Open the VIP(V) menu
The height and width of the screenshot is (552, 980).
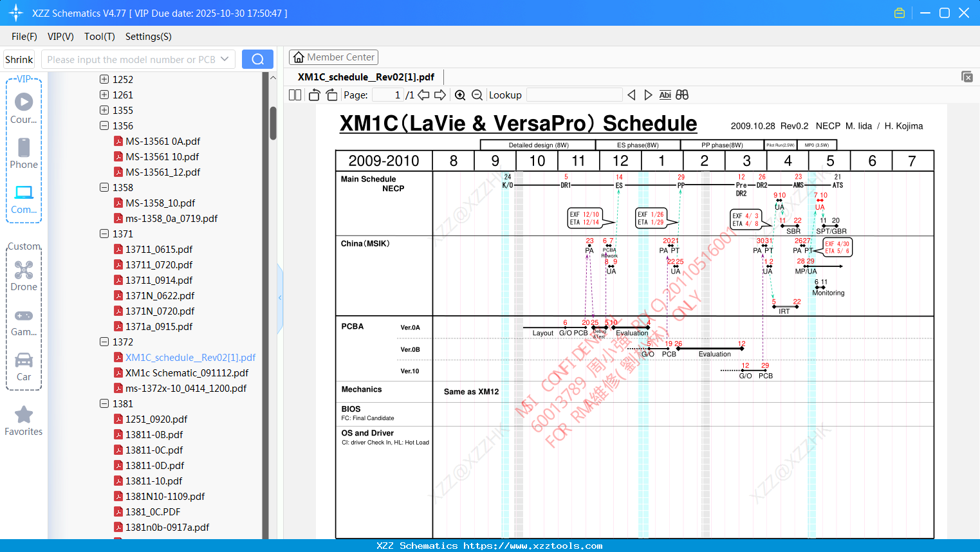[60, 37]
